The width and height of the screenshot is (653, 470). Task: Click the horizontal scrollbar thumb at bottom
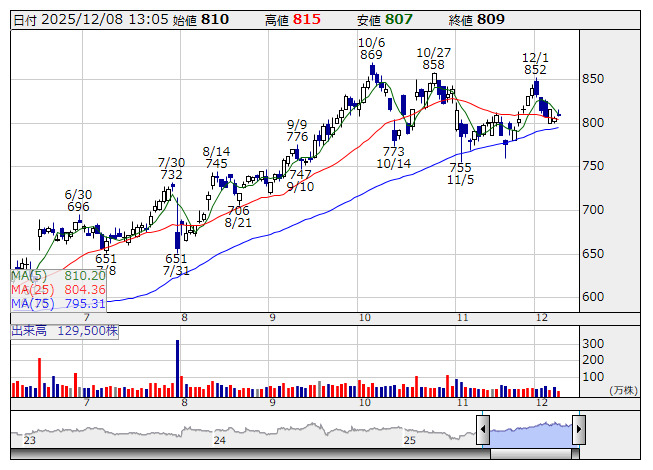pyautogui.click(x=531, y=454)
